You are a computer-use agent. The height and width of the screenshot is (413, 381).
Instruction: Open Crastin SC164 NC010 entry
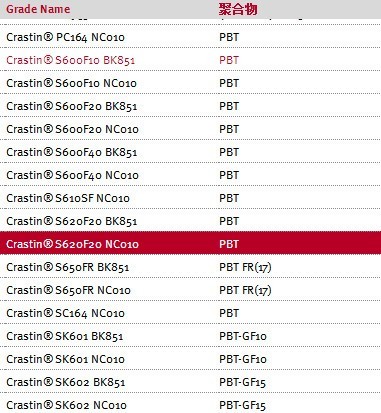65,313
